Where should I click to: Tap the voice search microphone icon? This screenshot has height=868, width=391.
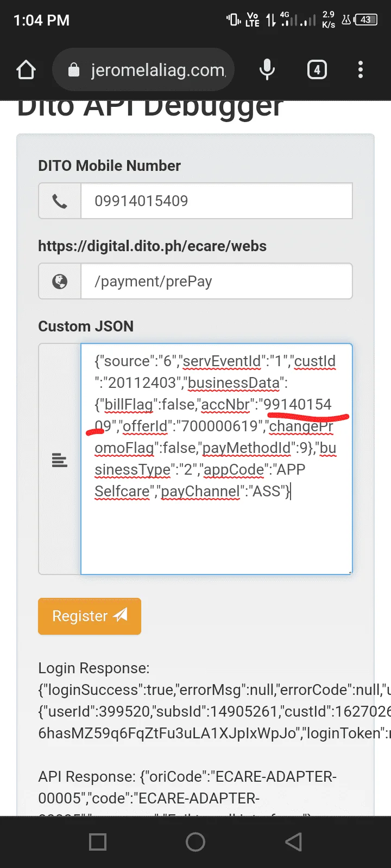[x=267, y=70]
